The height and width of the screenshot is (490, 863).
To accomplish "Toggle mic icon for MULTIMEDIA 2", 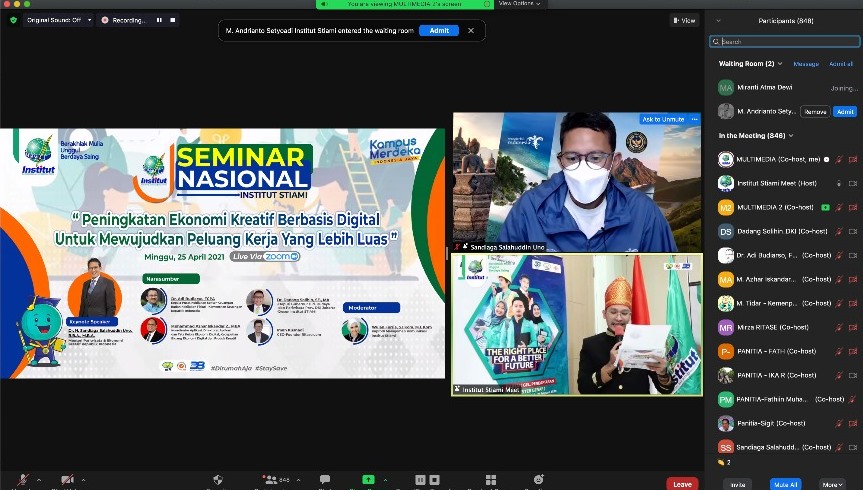I will point(839,208).
